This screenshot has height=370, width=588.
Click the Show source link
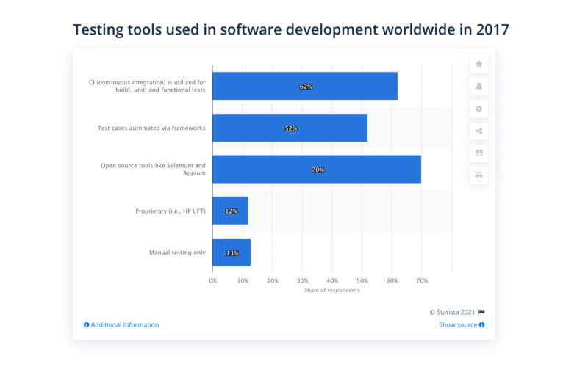[457, 324]
